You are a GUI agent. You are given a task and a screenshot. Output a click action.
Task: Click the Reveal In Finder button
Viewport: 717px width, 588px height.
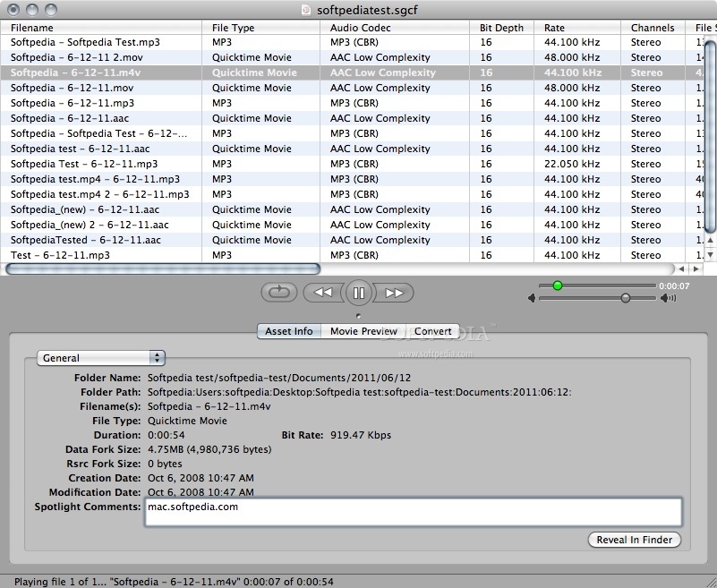tap(634, 540)
